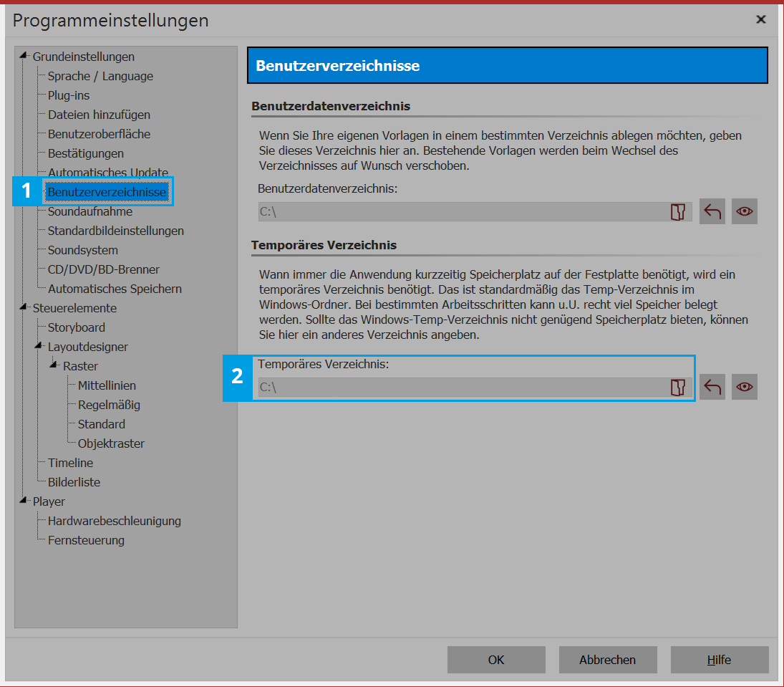Image resolution: width=784 pixels, height=687 pixels.
Task: Collapse the Player tree node
Action: (25, 501)
